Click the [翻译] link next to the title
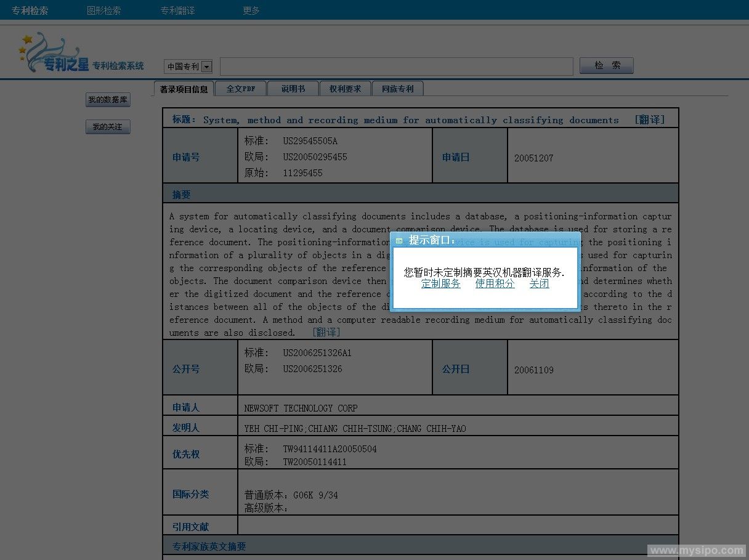 tap(649, 120)
